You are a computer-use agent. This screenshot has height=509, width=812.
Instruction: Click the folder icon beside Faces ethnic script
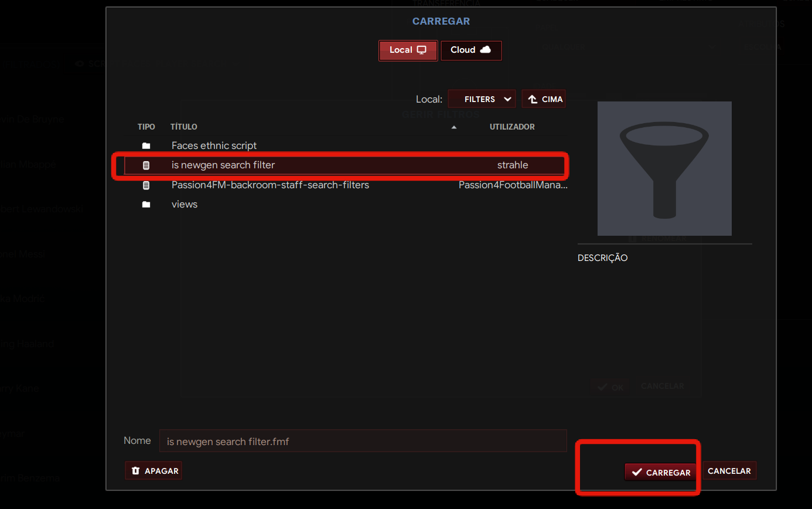[x=146, y=145]
